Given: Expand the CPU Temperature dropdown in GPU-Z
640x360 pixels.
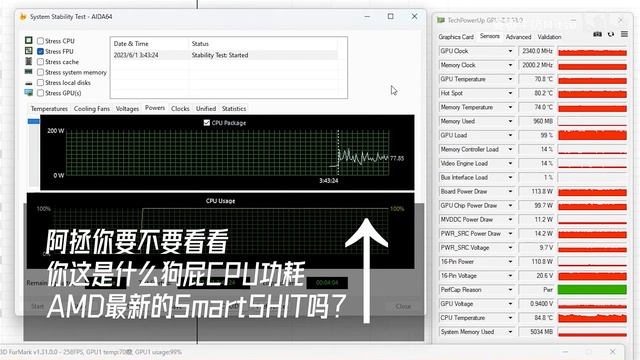Looking at the screenshot, I should [510, 318].
